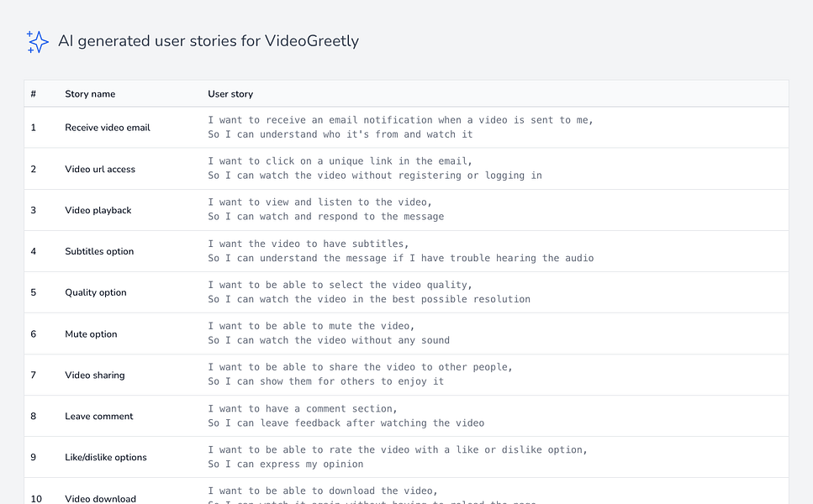Viewport: 813px width, 504px height.
Task: Select the 'Like/dislike options' story name
Action: point(106,458)
